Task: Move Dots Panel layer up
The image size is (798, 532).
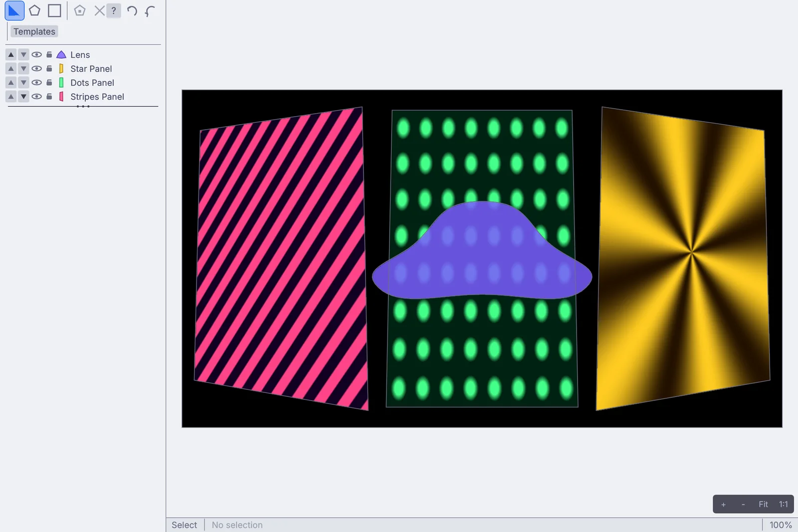Action: click(11, 82)
